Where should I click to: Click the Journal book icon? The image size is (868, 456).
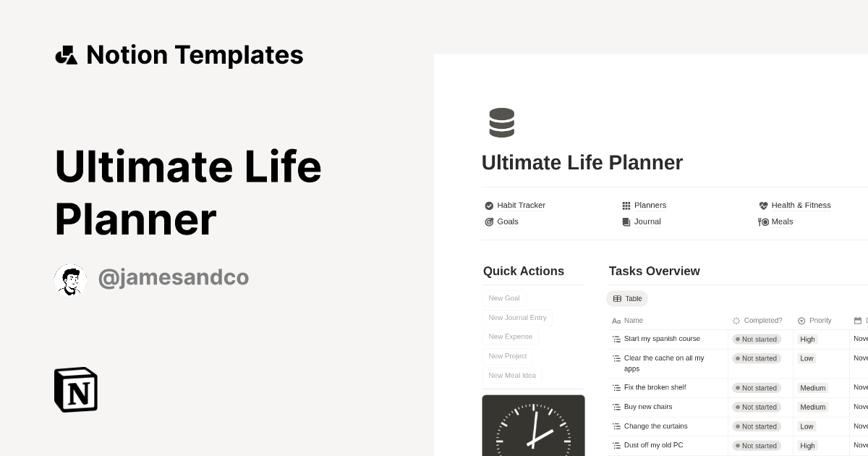(626, 221)
